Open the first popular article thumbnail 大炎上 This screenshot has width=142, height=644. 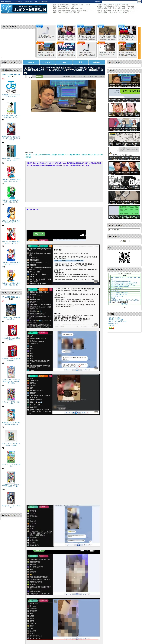[x=124, y=80]
